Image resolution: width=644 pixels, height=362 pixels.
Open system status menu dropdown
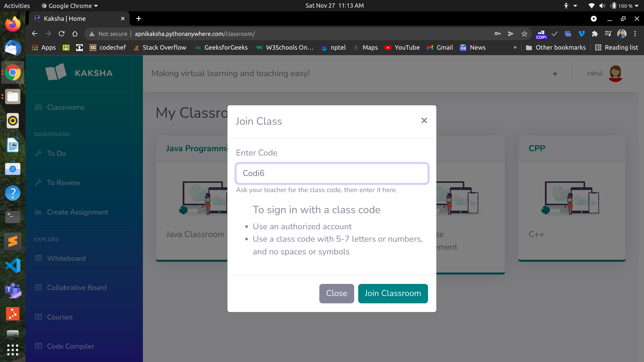636,6
